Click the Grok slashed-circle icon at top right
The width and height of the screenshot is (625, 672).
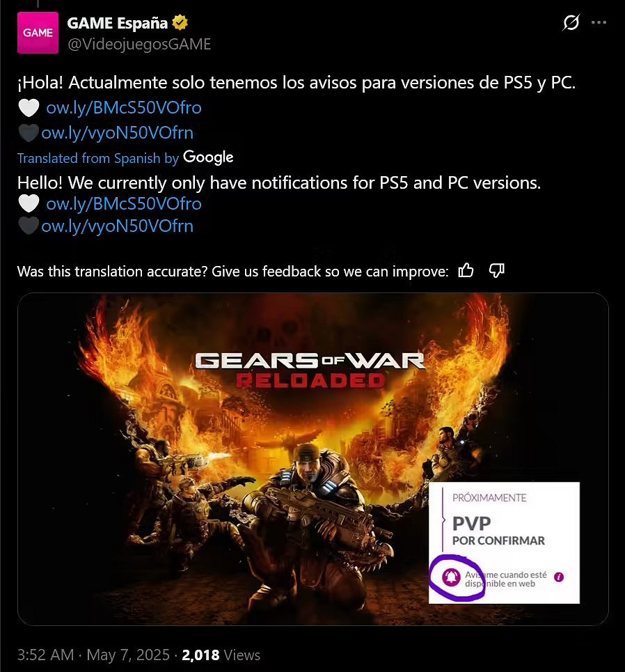tap(571, 22)
